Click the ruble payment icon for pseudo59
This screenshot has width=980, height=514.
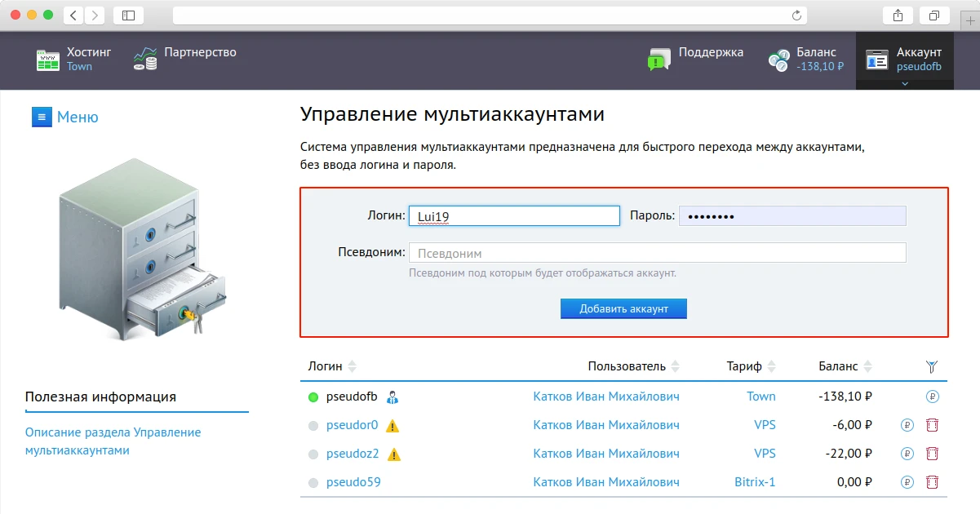(907, 482)
